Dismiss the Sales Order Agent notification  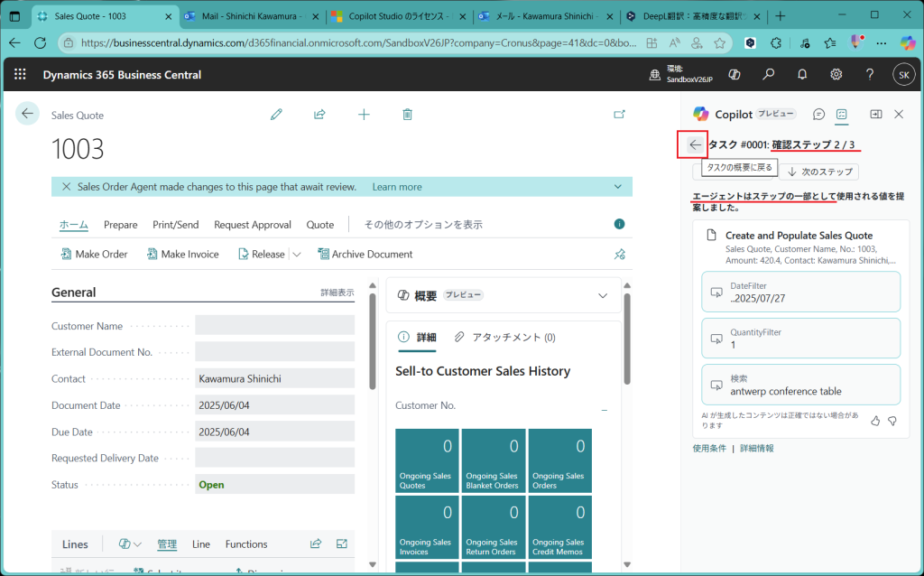67,187
